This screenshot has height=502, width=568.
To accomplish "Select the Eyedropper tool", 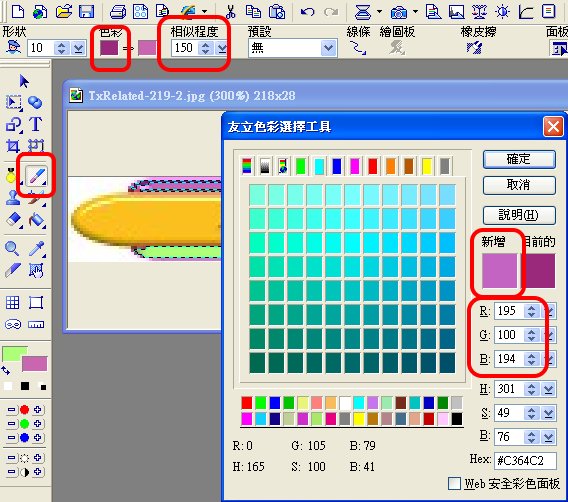I will pyautogui.click(x=36, y=248).
